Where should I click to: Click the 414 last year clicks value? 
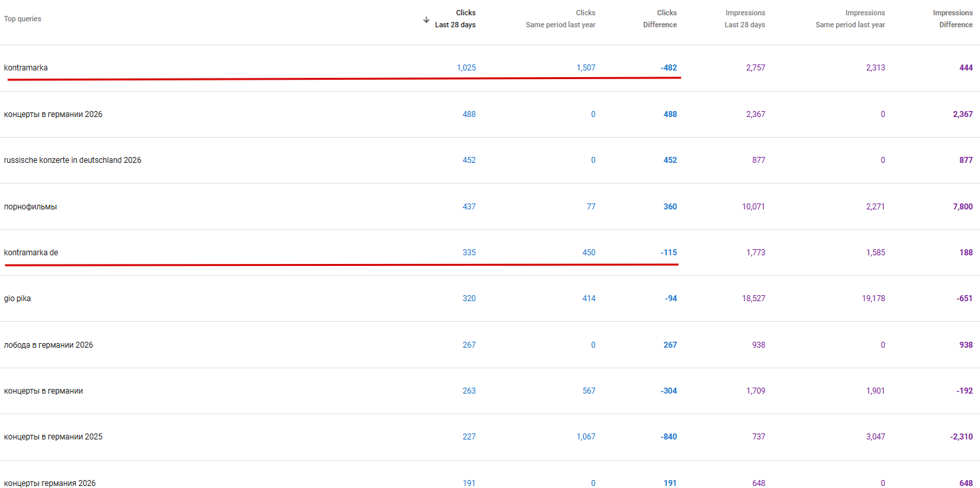point(589,299)
